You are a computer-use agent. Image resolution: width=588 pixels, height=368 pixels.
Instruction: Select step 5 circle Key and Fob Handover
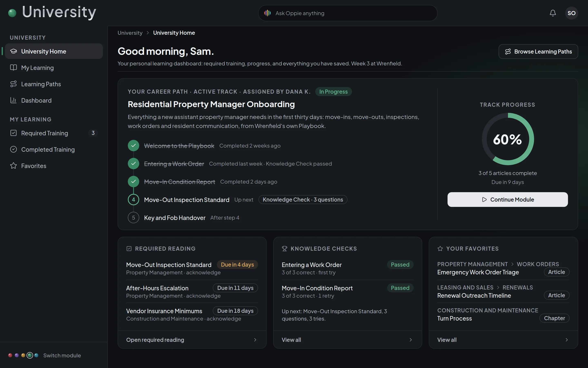(x=133, y=218)
